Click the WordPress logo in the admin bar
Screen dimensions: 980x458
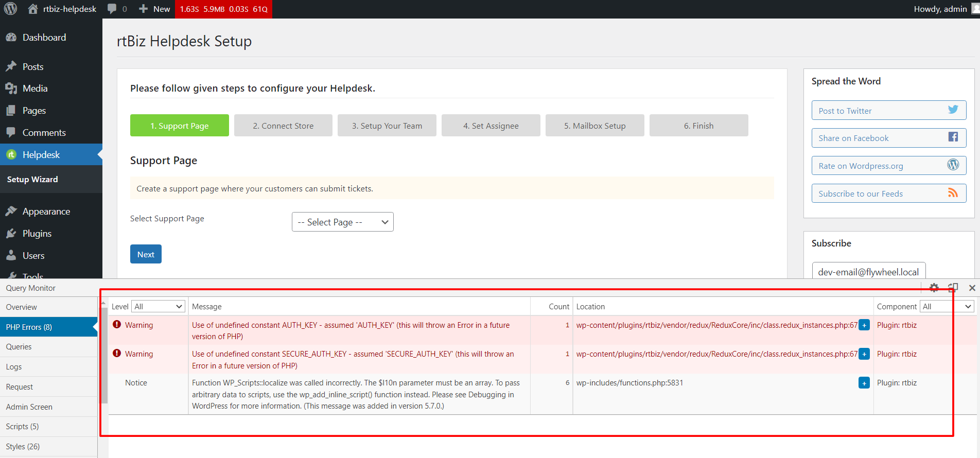coord(10,9)
